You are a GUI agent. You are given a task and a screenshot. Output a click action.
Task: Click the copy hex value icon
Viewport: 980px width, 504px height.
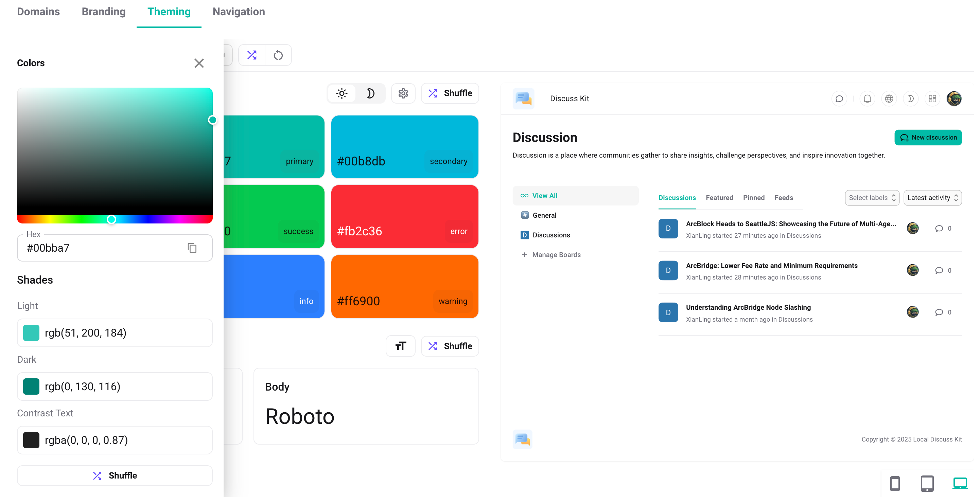point(192,248)
